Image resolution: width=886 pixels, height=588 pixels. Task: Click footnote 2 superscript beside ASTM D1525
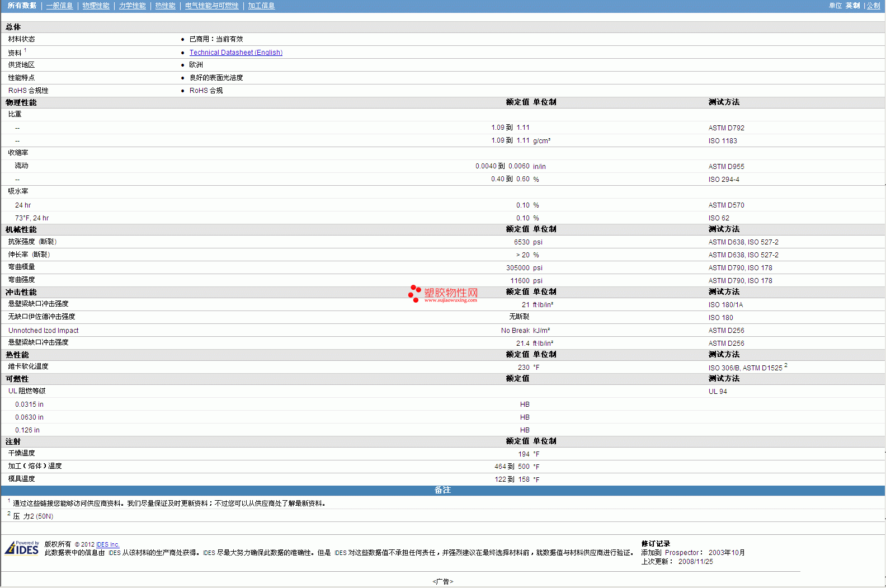[x=786, y=365]
